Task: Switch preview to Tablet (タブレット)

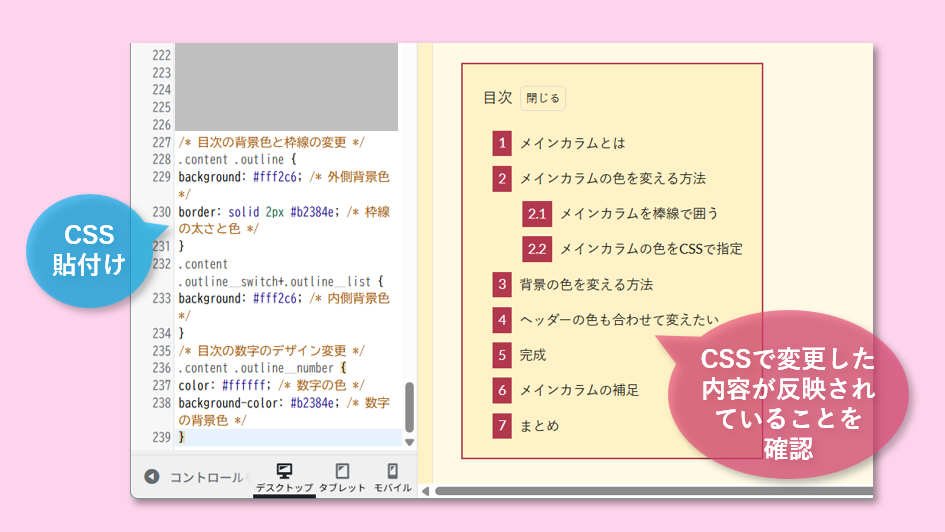Action: click(x=342, y=478)
